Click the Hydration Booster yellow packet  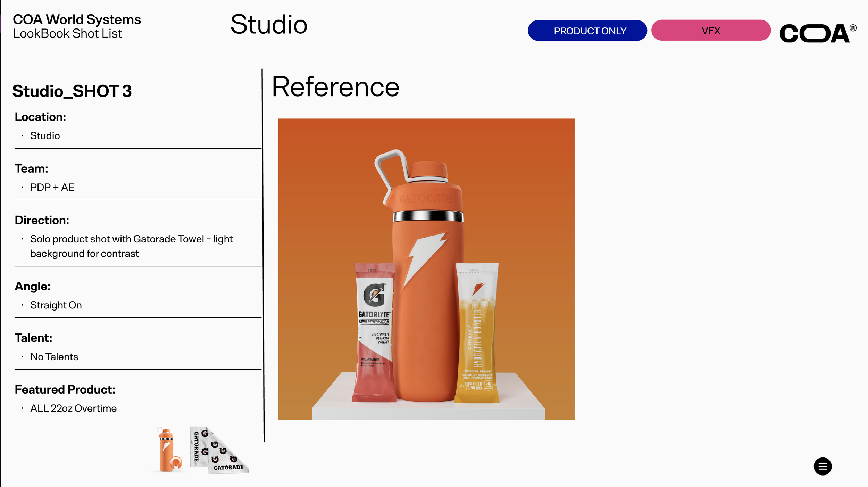click(x=477, y=333)
